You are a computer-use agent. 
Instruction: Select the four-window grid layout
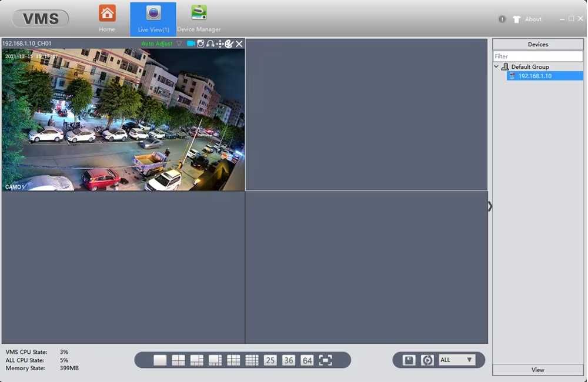(x=178, y=360)
